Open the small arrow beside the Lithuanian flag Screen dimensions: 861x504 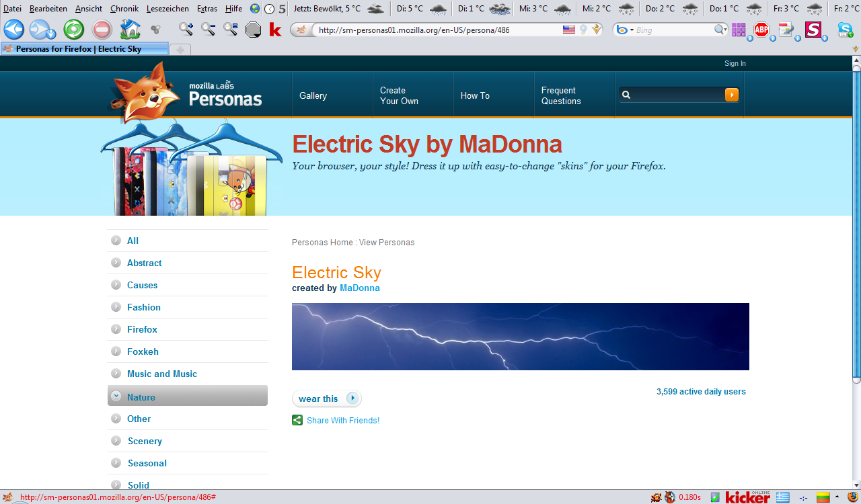coord(837,497)
